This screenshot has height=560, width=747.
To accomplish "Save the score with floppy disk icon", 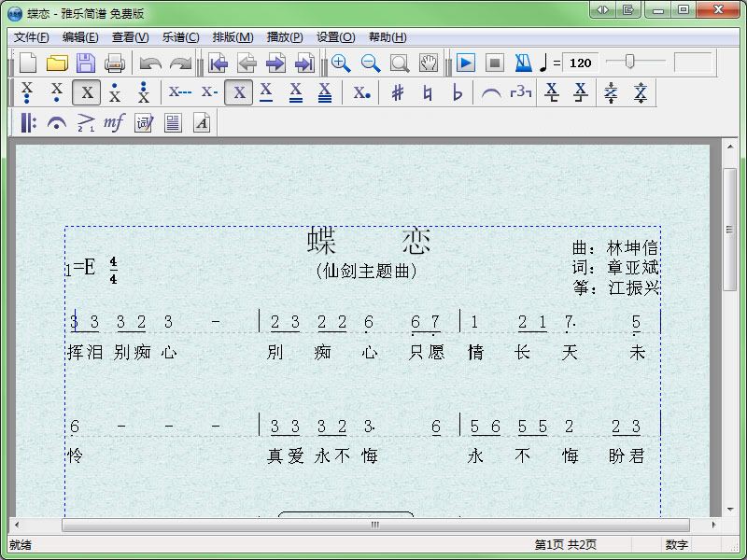I will tap(86, 63).
